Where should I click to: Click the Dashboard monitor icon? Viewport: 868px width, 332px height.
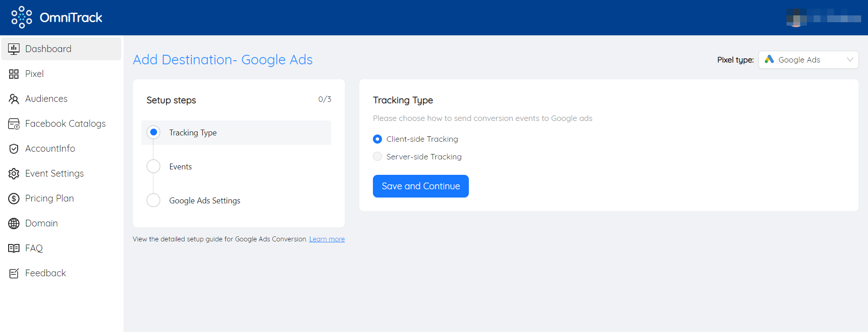click(x=14, y=49)
